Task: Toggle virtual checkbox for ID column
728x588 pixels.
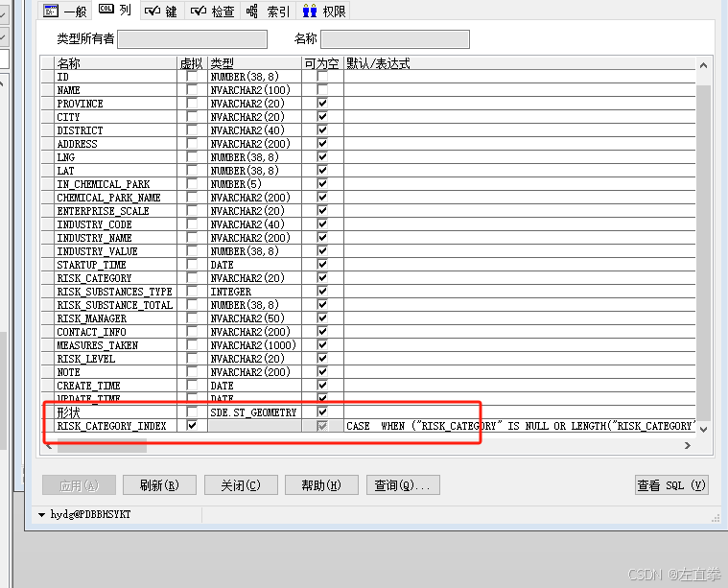Action: click(192, 77)
